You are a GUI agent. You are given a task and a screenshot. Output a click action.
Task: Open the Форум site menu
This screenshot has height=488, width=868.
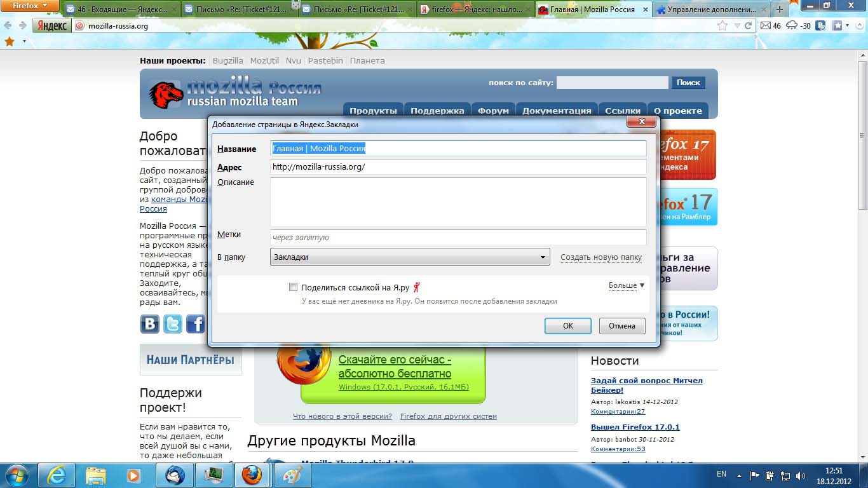click(x=493, y=111)
